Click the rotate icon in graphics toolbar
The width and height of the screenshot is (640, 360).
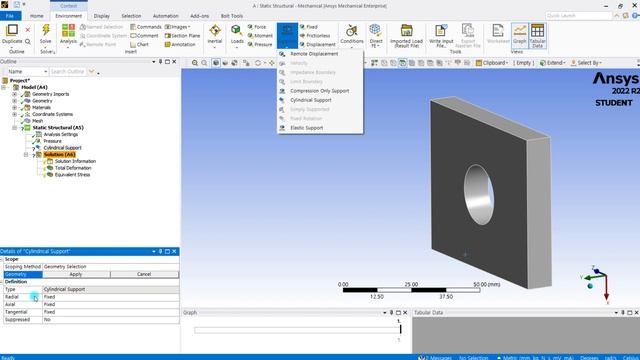coord(258,63)
